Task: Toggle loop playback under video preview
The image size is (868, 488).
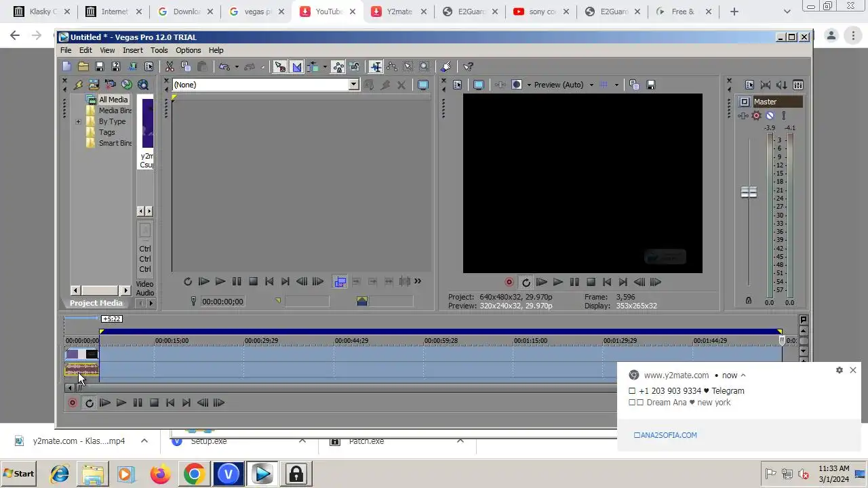Action: pyautogui.click(x=526, y=282)
